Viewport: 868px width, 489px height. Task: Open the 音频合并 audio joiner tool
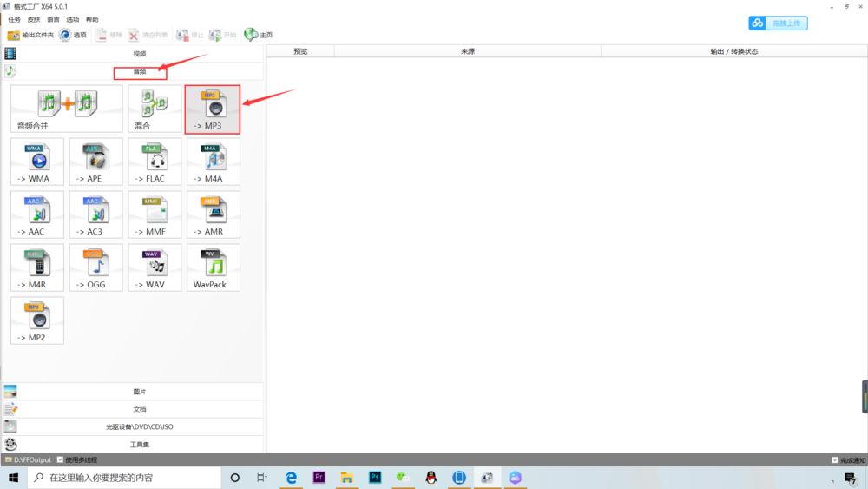pyautogui.click(x=66, y=109)
